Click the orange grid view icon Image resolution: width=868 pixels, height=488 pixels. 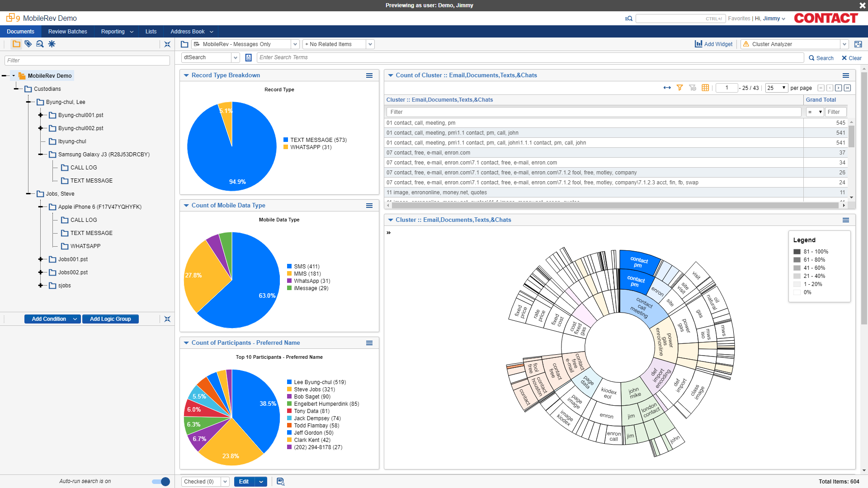pos(705,88)
